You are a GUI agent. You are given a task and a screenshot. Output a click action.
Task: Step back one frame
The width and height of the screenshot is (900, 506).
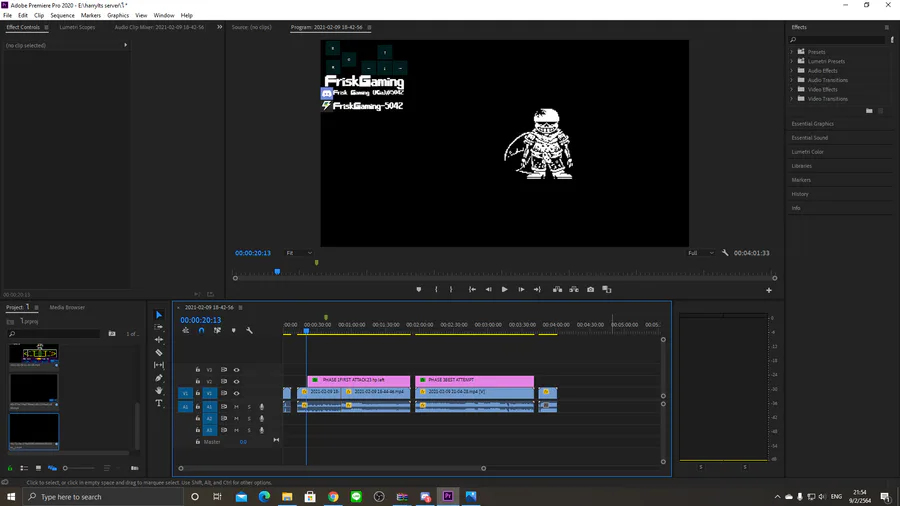click(x=488, y=290)
